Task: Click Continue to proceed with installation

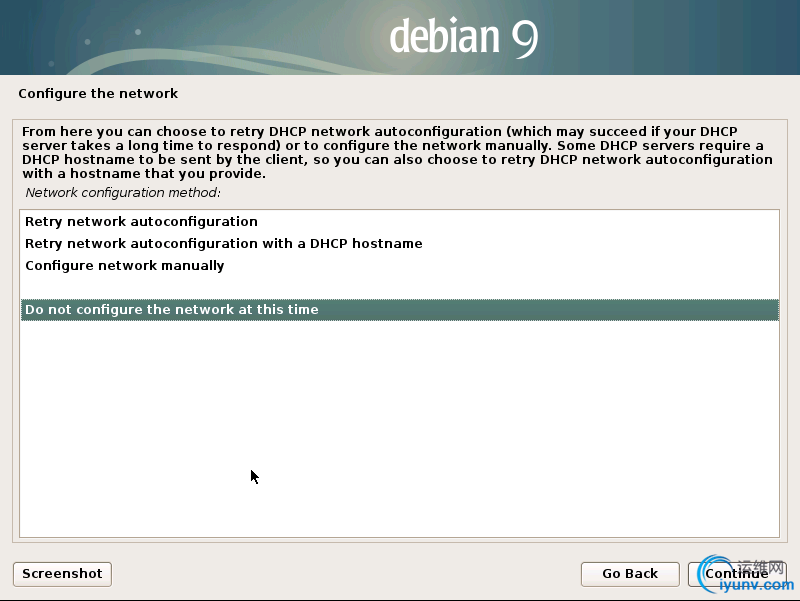Action: coord(737,574)
